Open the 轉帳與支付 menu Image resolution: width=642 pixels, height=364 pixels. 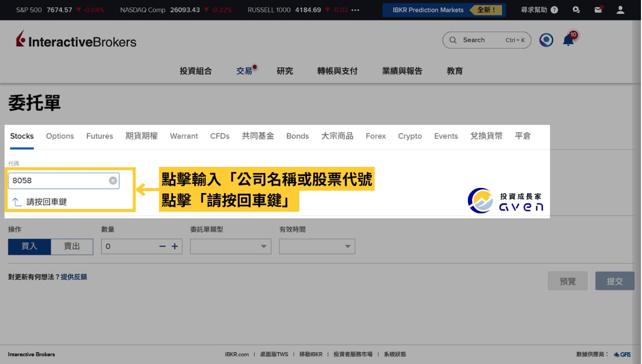337,71
